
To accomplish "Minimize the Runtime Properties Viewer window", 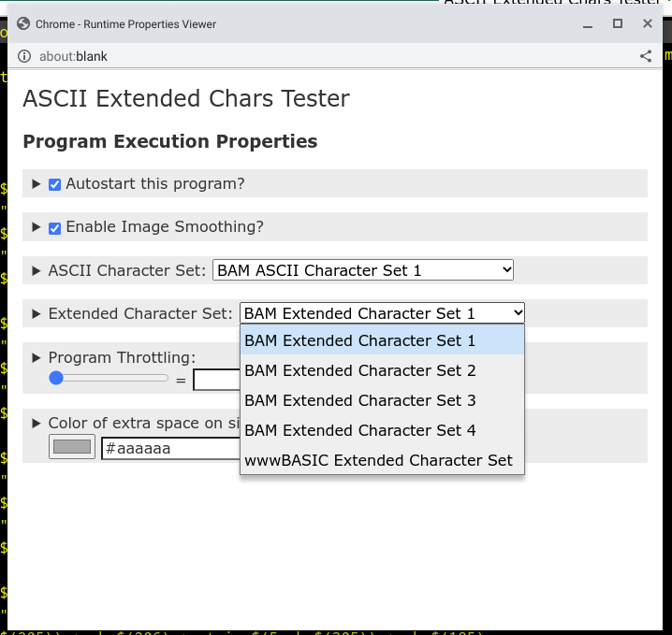I will click(x=588, y=25).
